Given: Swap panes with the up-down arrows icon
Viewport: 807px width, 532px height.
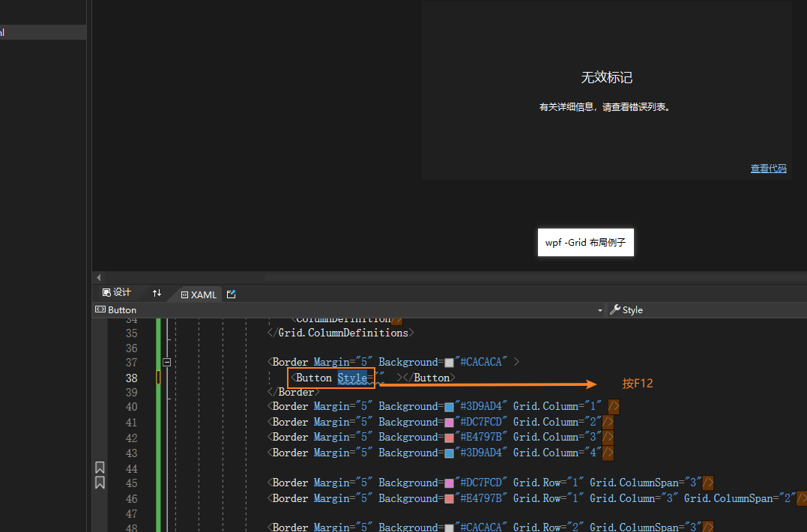Looking at the screenshot, I should (157, 293).
